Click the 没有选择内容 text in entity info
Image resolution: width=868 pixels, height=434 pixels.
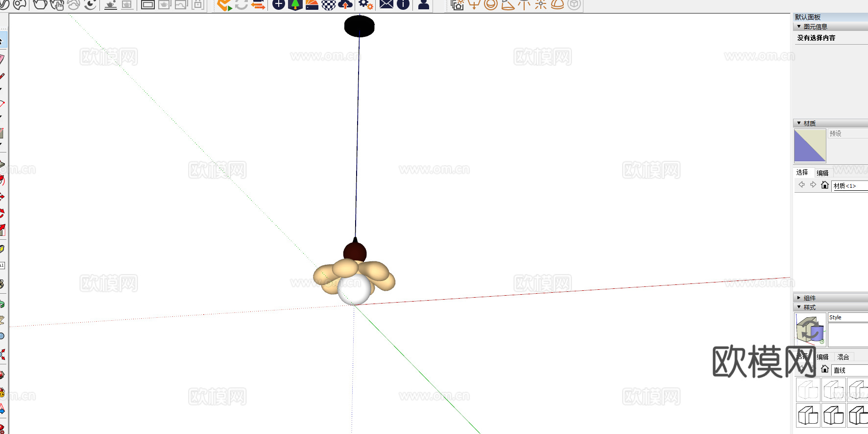816,38
